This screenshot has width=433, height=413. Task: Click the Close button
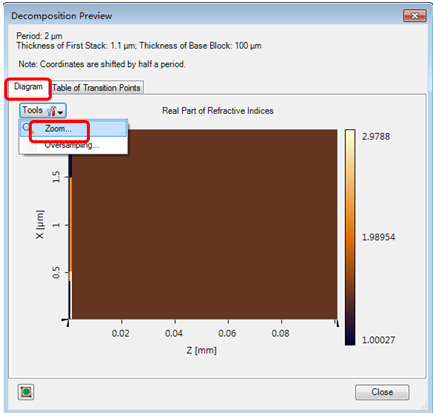pos(382,392)
